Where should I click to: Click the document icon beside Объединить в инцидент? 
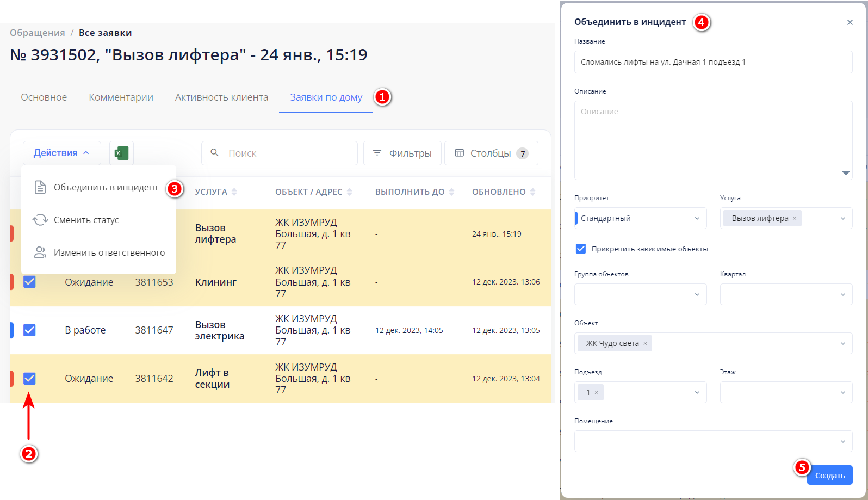[40, 187]
